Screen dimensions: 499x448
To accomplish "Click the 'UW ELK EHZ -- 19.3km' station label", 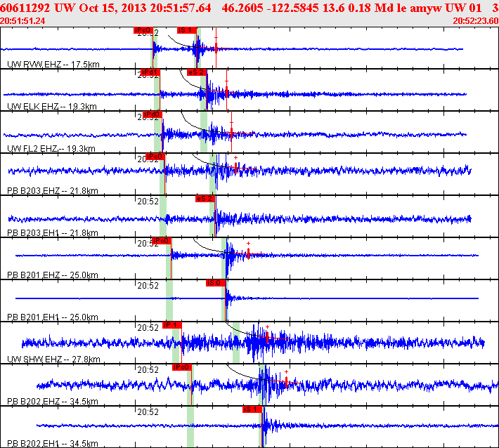I will 52,107.
